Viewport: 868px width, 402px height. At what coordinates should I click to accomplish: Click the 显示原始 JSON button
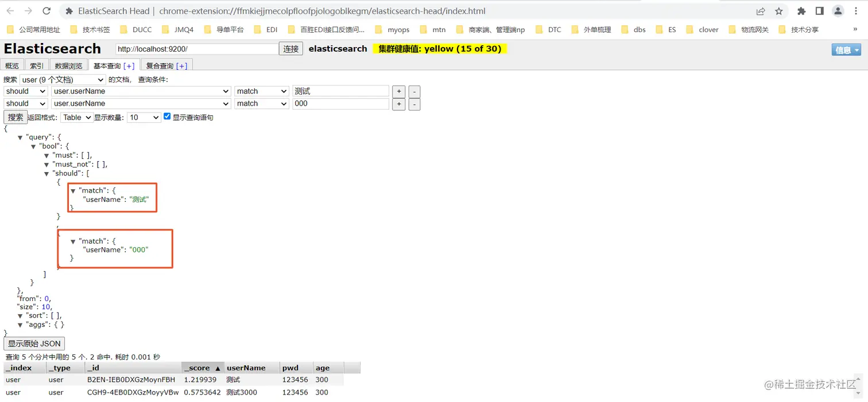coord(34,344)
